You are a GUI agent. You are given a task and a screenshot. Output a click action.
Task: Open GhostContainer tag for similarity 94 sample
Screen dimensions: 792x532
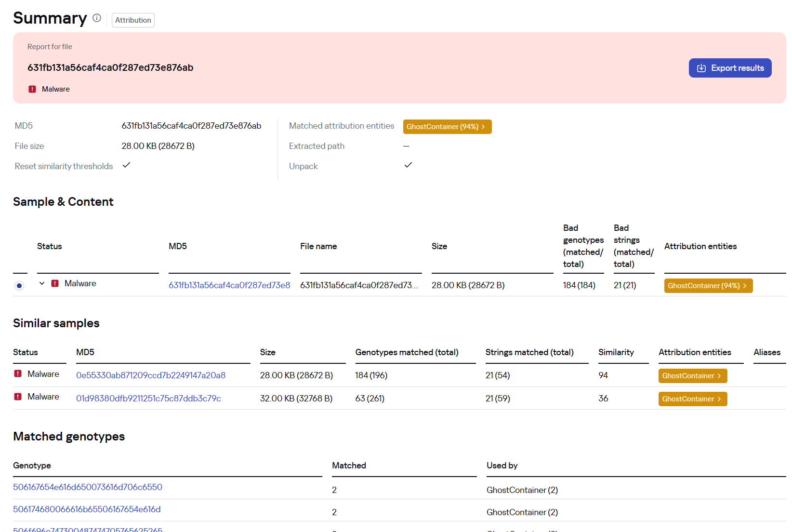(693, 376)
